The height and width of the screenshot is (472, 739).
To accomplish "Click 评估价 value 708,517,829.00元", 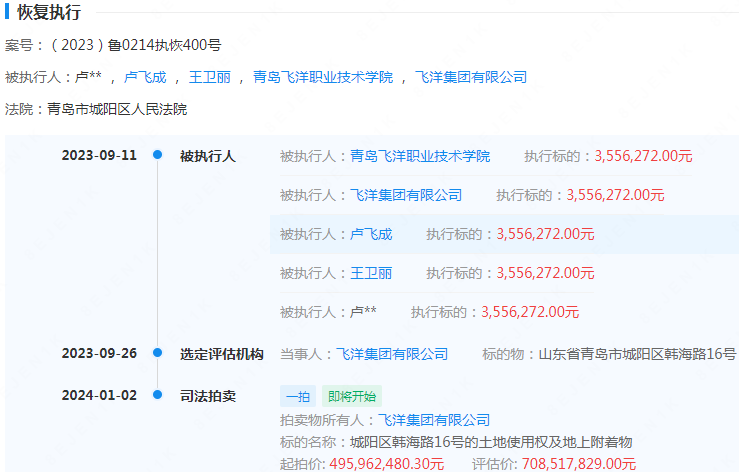I will (579, 464).
